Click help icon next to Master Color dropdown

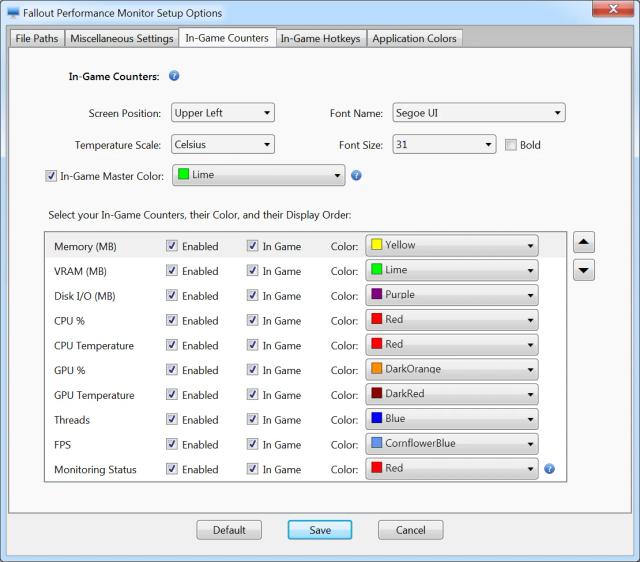[356, 175]
